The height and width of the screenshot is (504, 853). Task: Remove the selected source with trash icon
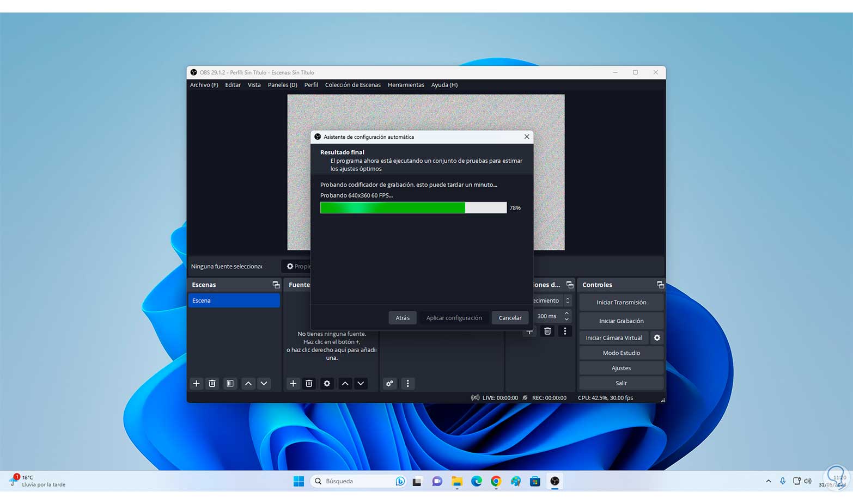click(309, 384)
